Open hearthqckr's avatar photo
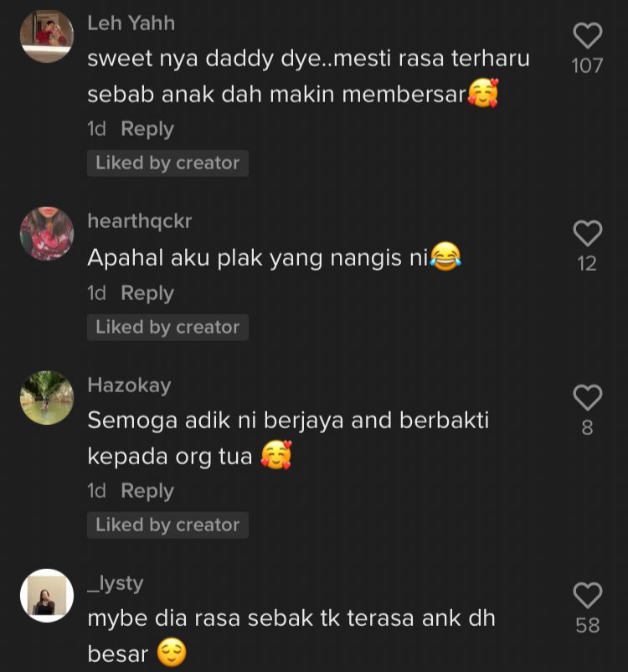The width and height of the screenshot is (628, 672). pyautogui.click(x=47, y=234)
